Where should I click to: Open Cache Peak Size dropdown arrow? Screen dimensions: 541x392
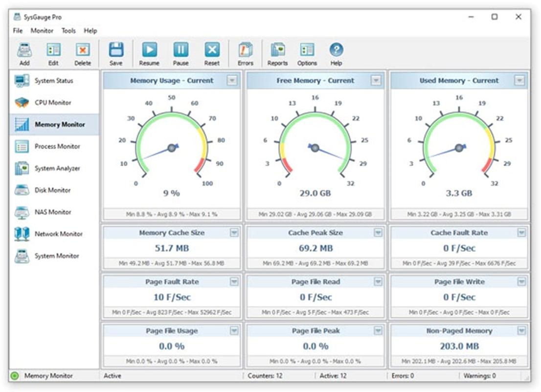(x=378, y=233)
